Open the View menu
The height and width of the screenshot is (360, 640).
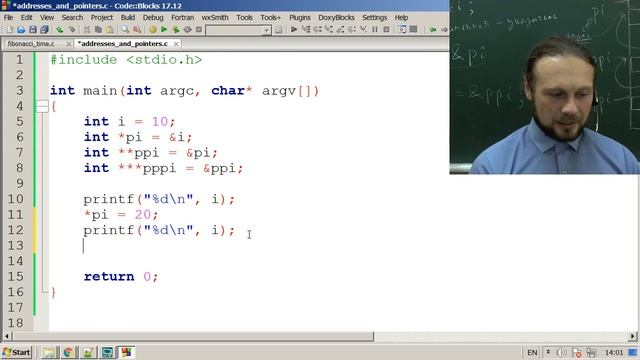pyautogui.click(x=47, y=18)
